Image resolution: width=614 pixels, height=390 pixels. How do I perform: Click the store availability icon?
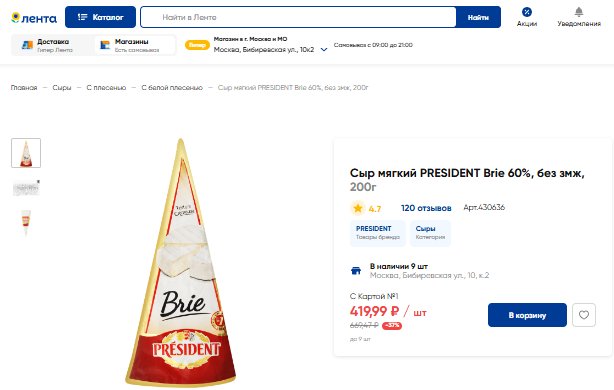click(x=356, y=271)
